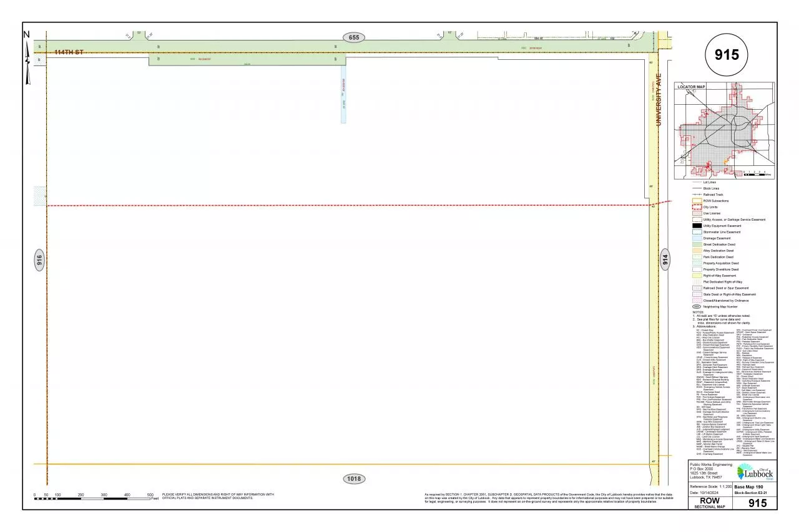Click the Railroad Deed or Spur Easement label
799x532 pixels.
[726, 288]
